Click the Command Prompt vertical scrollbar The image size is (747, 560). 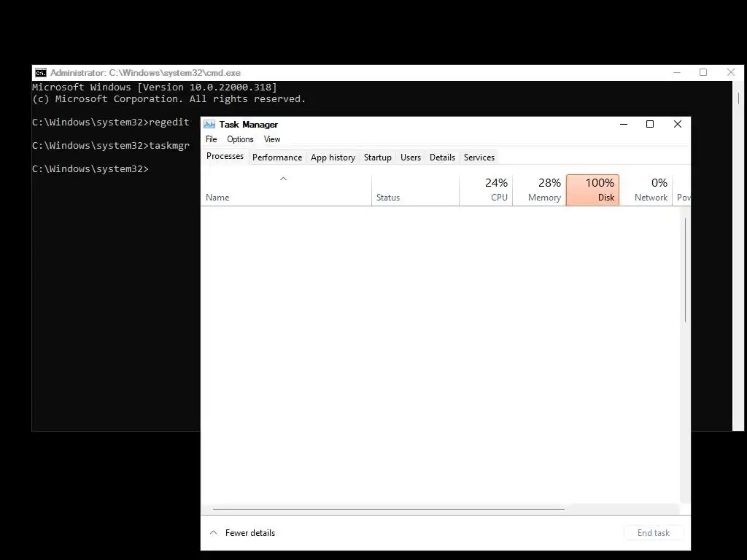point(738,98)
